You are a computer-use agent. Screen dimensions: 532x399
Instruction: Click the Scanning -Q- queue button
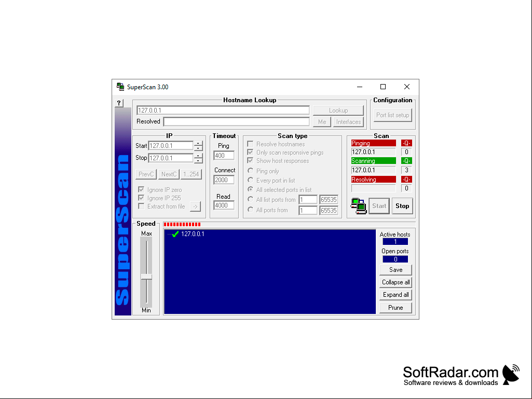(x=406, y=161)
